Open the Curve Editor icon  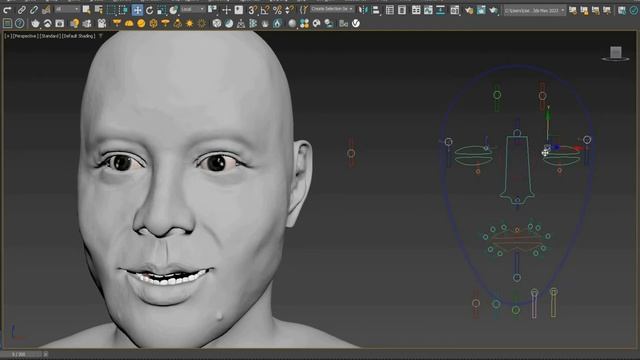coord(428,10)
